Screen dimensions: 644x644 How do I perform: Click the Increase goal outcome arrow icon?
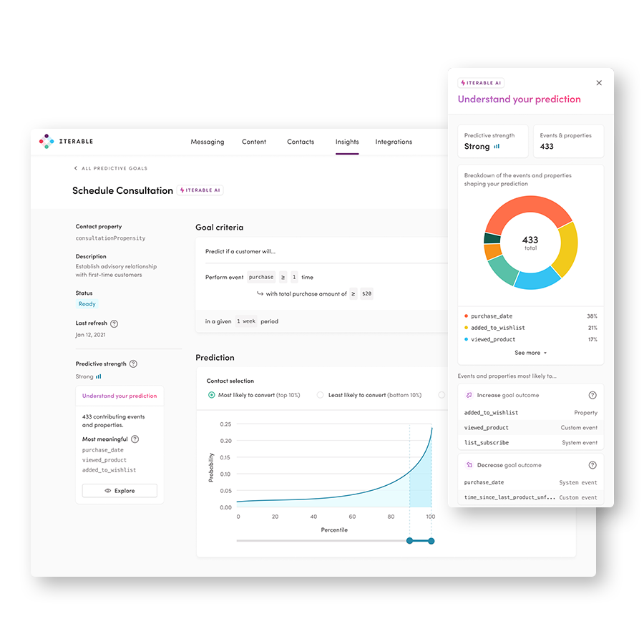[x=469, y=395]
